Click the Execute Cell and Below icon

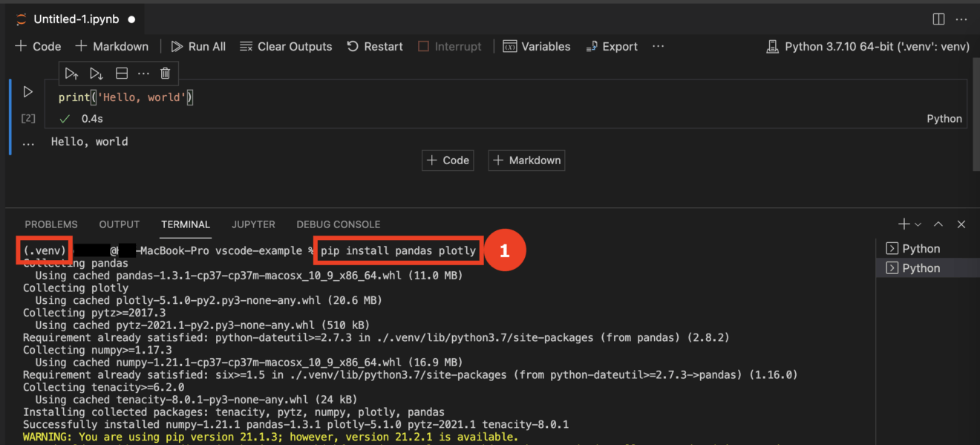click(96, 73)
